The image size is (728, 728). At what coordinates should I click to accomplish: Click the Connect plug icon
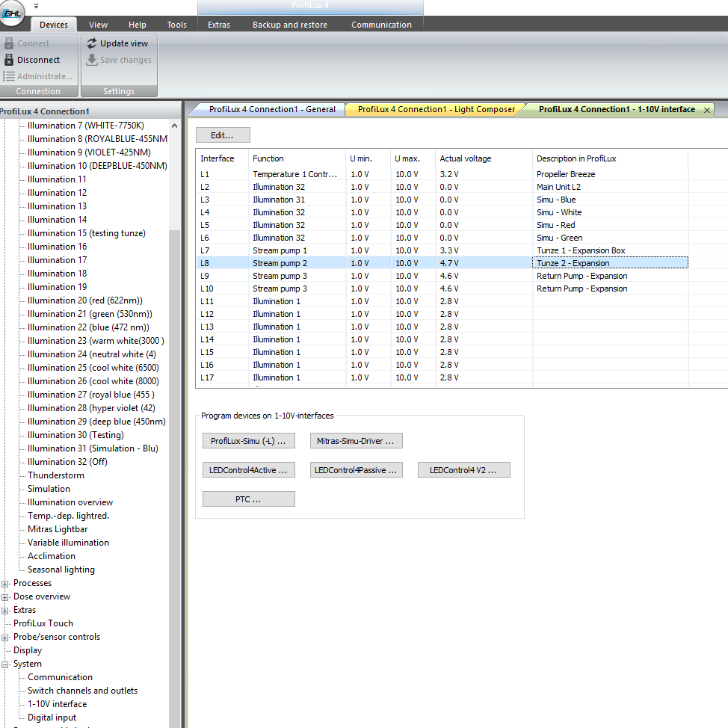click(9, 43)
